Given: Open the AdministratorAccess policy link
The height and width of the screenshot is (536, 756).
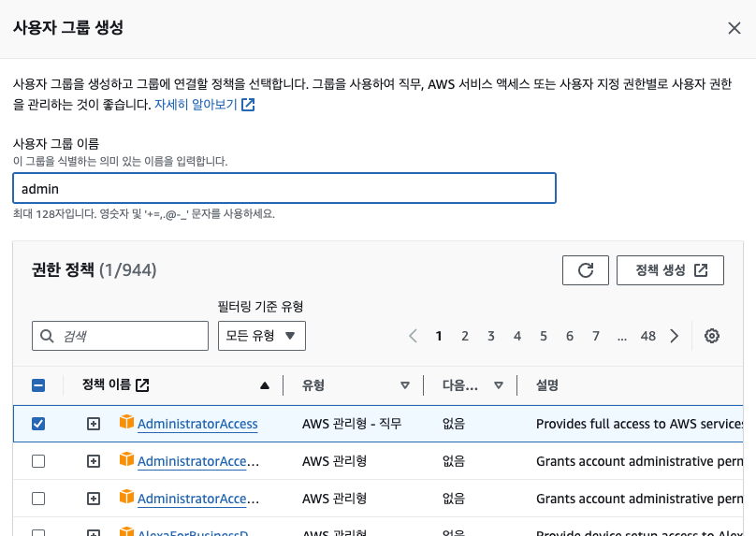Looking at the screenshot, I should pyautogui.click(x=197, y=424).
